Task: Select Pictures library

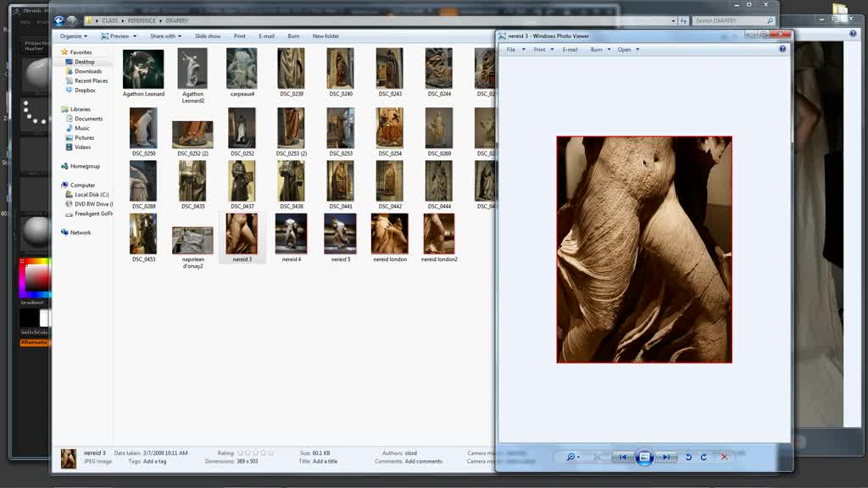Action: coord(84,138)
